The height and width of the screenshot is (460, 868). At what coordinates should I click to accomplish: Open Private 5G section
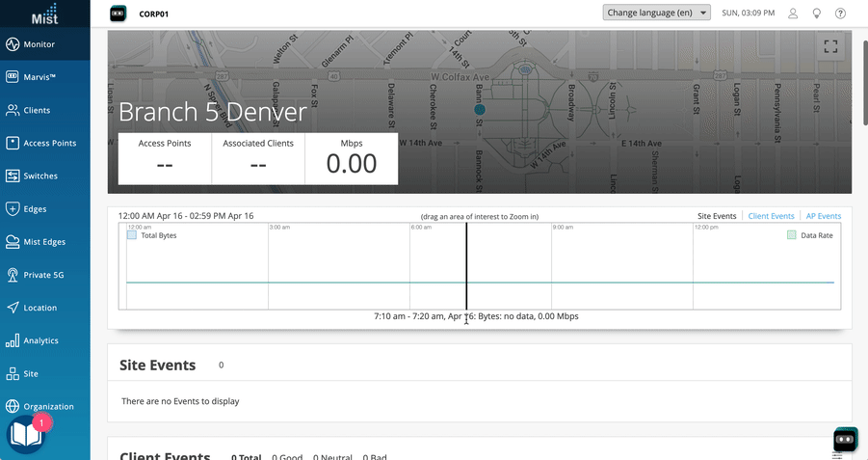[42, 275]
